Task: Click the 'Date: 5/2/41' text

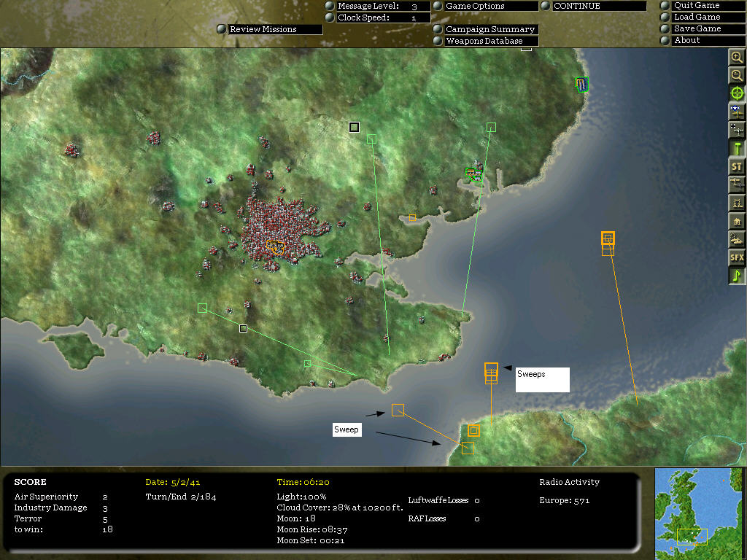Action: 172,483
